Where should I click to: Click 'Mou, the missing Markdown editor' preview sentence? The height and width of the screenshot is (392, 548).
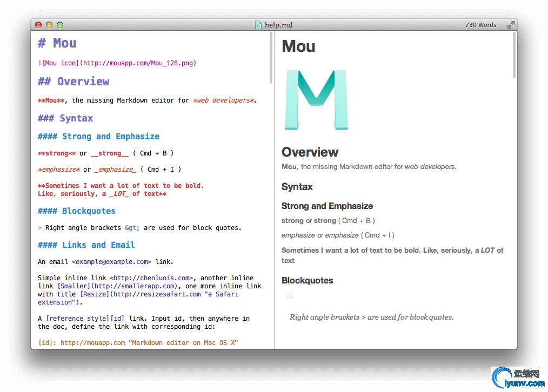[x=369, y=167]
